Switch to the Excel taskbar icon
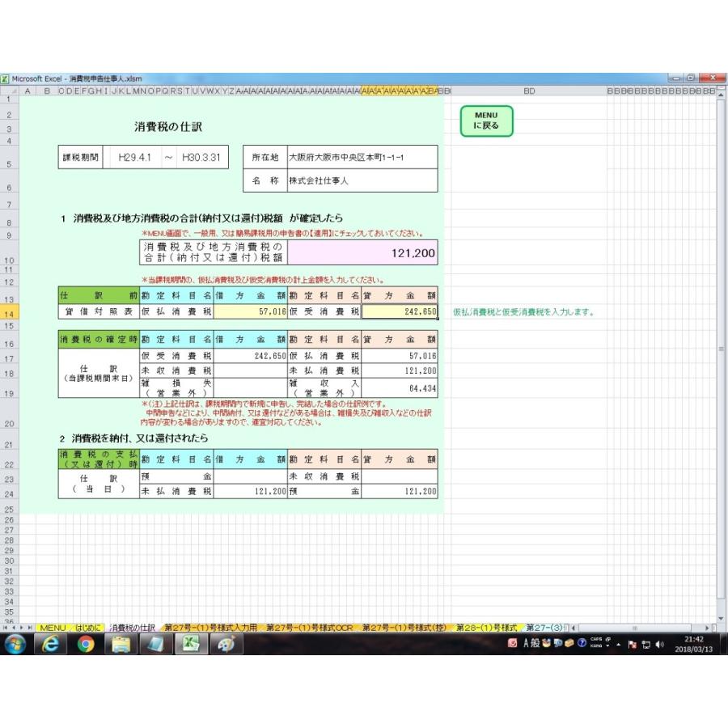 tap(192, 644)
